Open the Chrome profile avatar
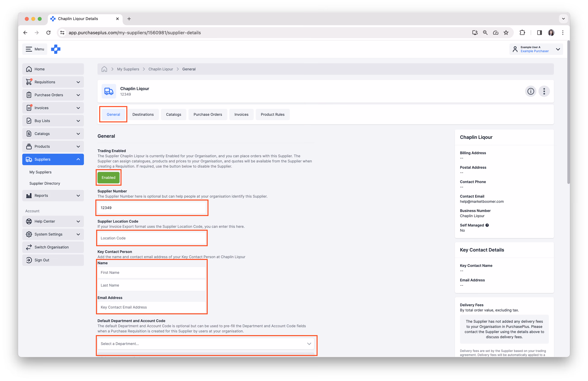Viewport: 588px width, 381px height. (551, 33)
